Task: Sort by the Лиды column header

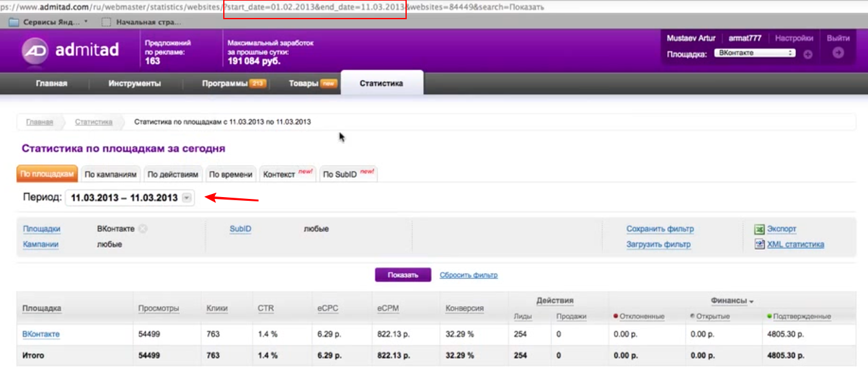Action: coord(523,317)
